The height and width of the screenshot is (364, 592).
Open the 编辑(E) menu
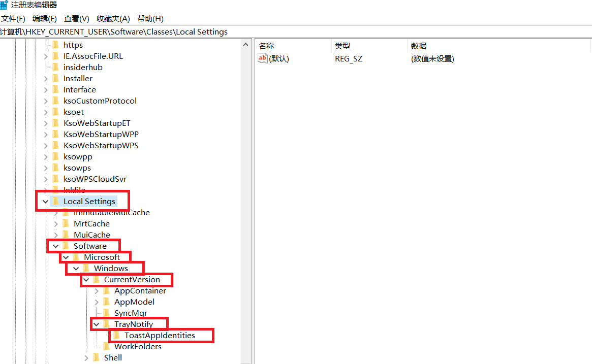(44, 19)
